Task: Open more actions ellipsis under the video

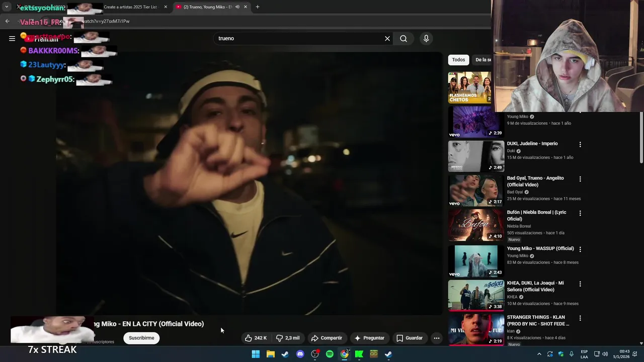Action: click(x=437, y=338)
